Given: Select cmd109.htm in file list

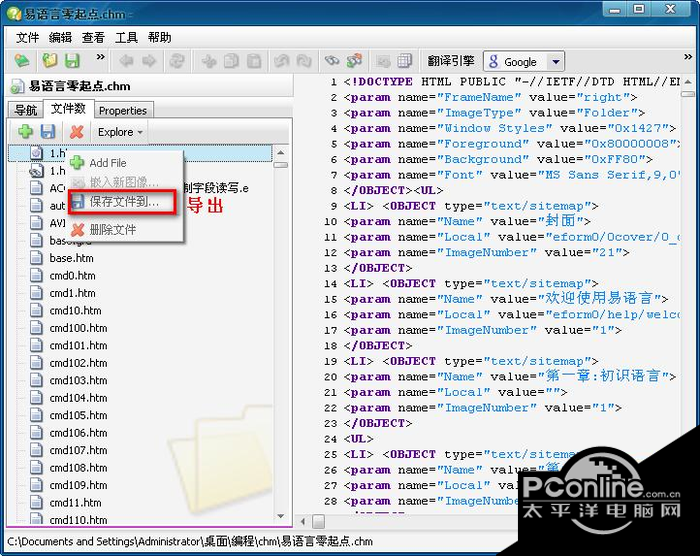Looking at the screenshot, I should coord(78,485).
